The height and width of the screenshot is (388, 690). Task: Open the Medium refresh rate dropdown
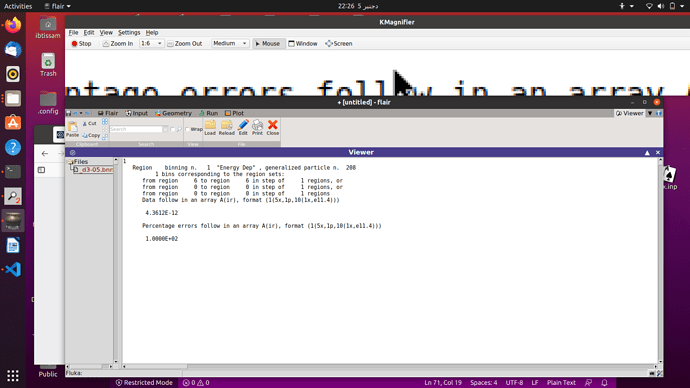230,44
